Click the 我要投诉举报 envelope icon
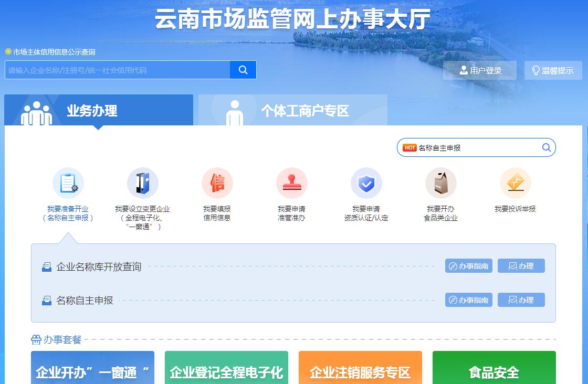 pyautogui.click(x=515, y=183)
